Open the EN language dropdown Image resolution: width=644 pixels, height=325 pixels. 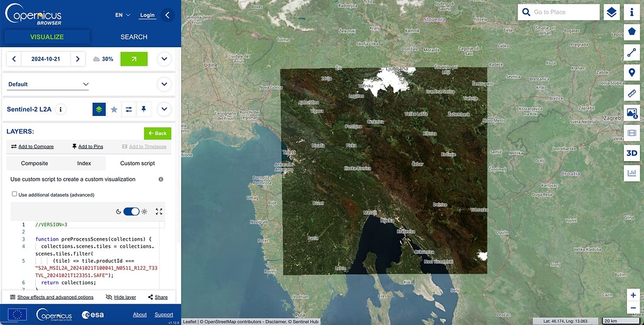pyautogui.click(x=123, y=15)
